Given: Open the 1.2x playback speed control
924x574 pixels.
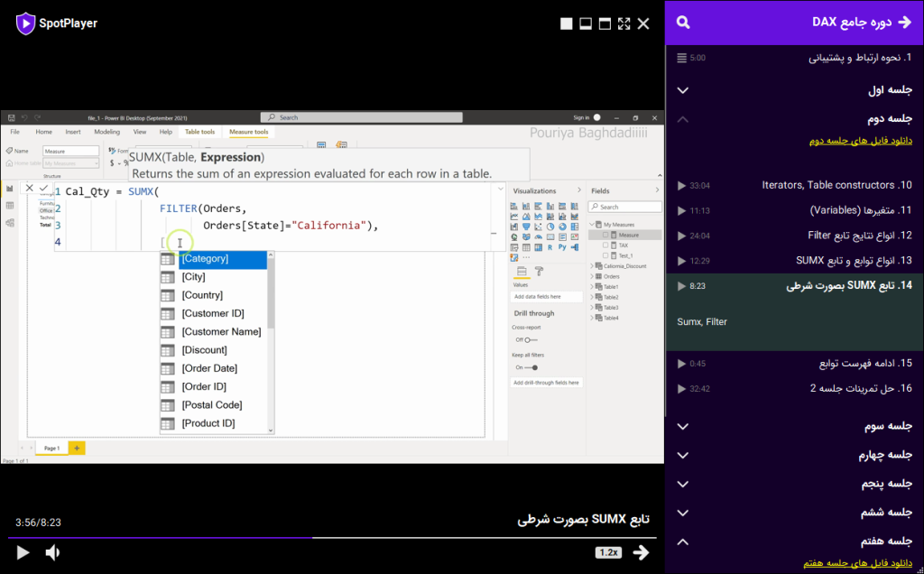Looking at the screenshot, I should click(x=608, y=552).
